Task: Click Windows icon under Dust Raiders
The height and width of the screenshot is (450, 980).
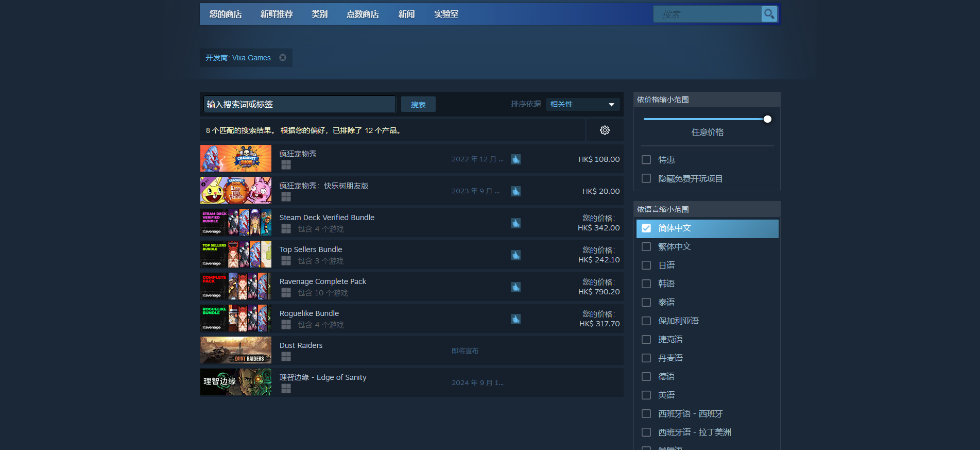Action: click(286, 357)
